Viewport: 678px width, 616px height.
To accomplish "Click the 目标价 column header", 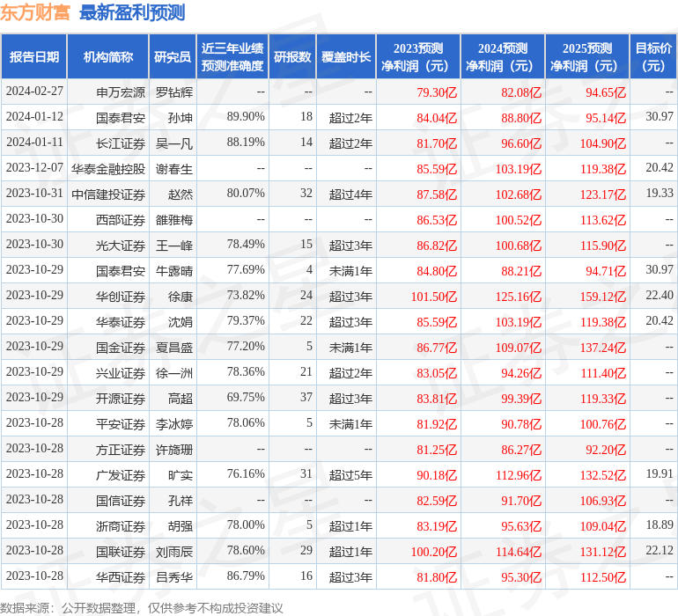I will 653,56.
